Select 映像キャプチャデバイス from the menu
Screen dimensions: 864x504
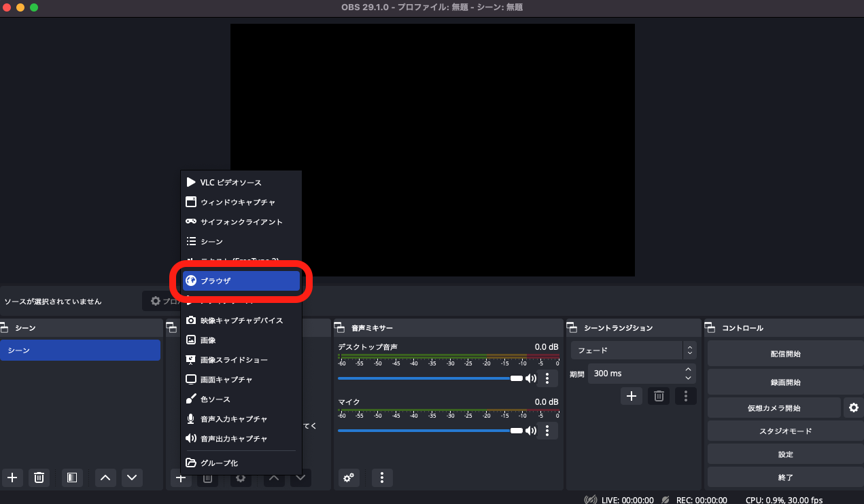coord(241,321)
